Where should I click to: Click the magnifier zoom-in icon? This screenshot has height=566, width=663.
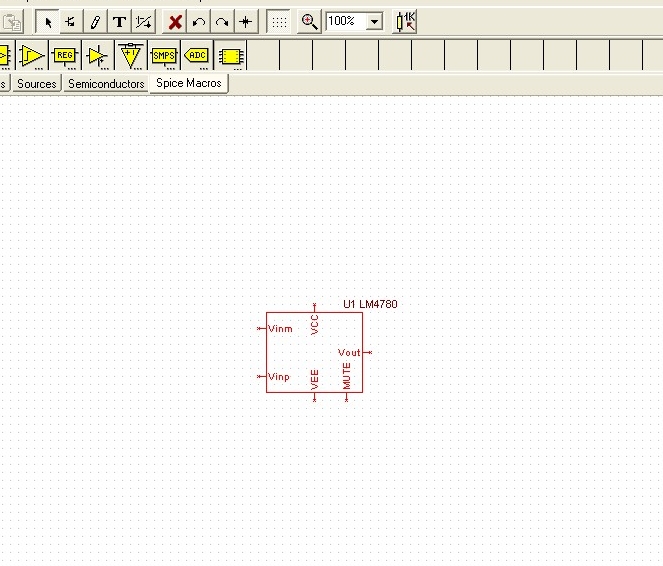[310, 22]
